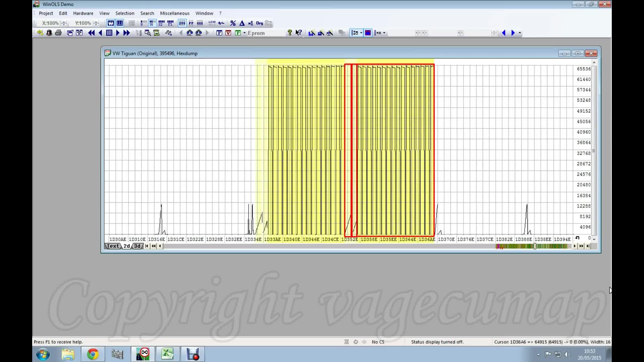Switch to the Text view tab

[113, 246]
